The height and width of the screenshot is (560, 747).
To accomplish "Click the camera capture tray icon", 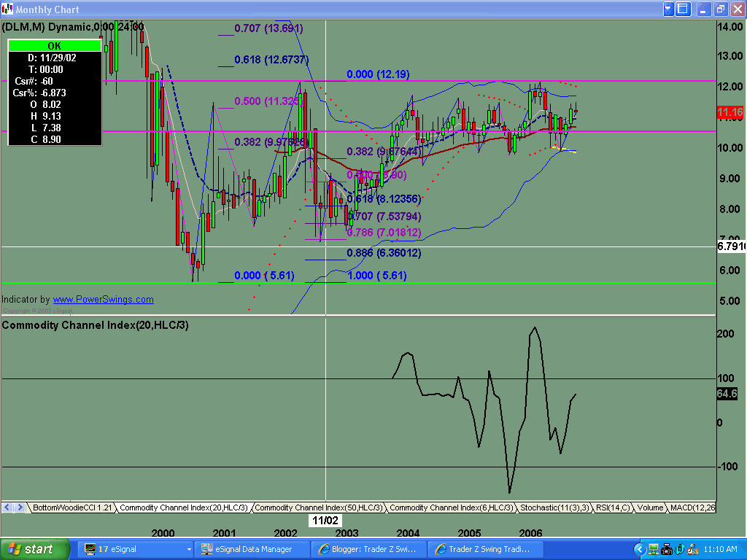I will (667, 550).
